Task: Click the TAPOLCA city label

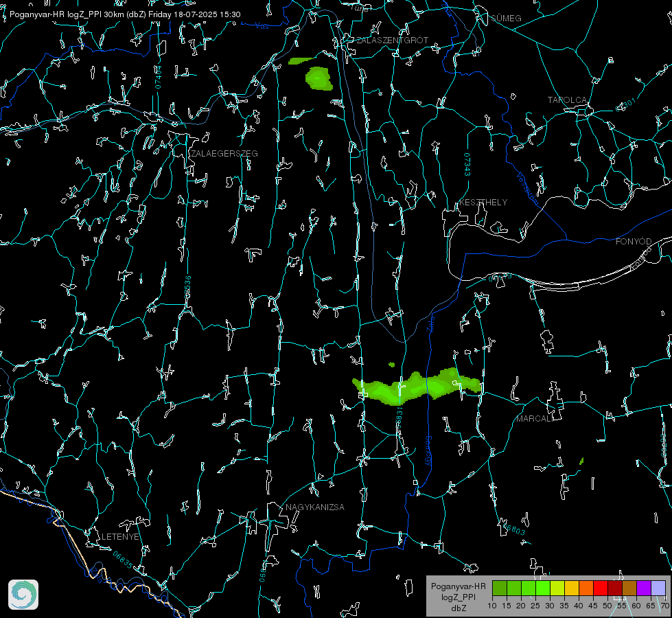Action: (x=568, y=100)
